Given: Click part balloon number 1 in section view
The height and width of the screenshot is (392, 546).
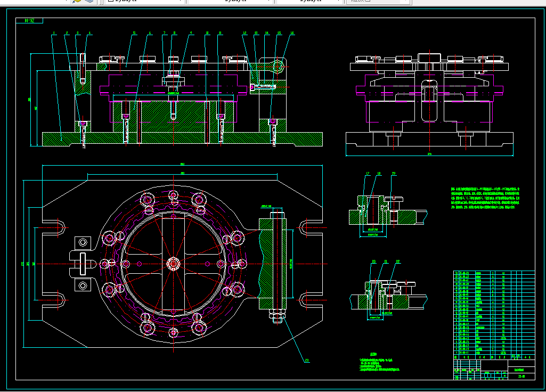Looking at the screenshot, I should [x=54, y=33].
